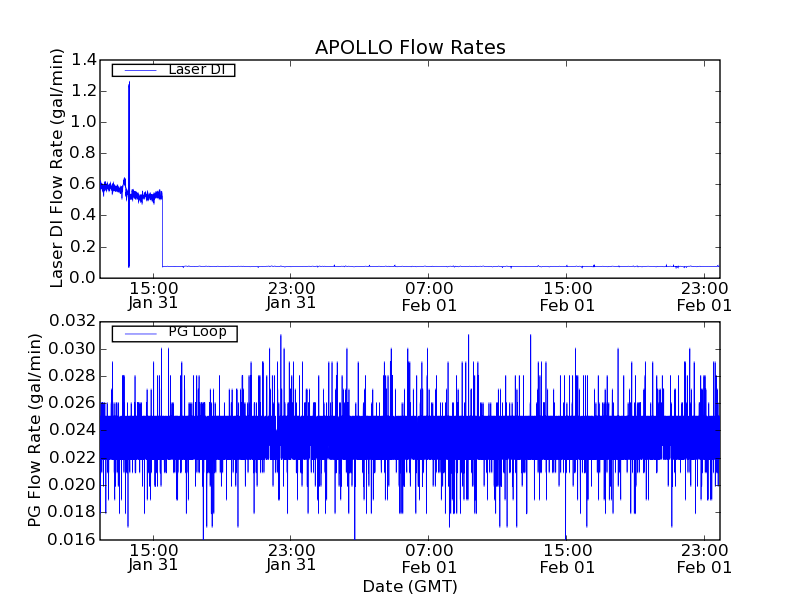Select 23:00 Feb 01 tick under lower plot
The width and height of the screenshot is (800, 600).
coord(705,558)
